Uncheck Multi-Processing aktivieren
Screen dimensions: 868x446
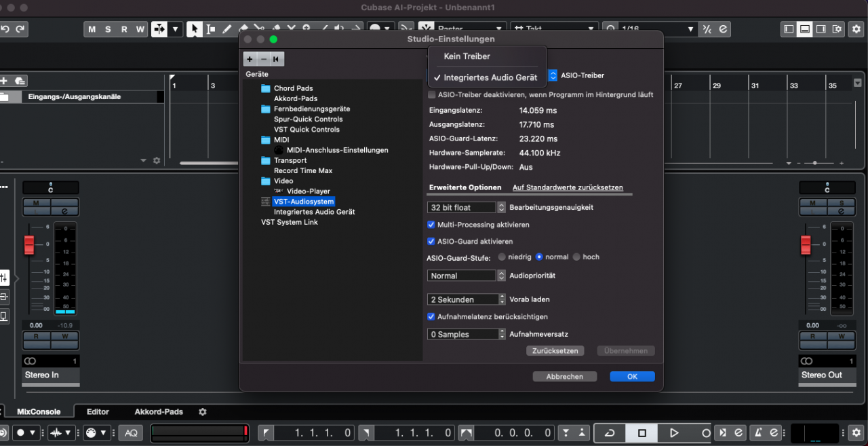431,225
